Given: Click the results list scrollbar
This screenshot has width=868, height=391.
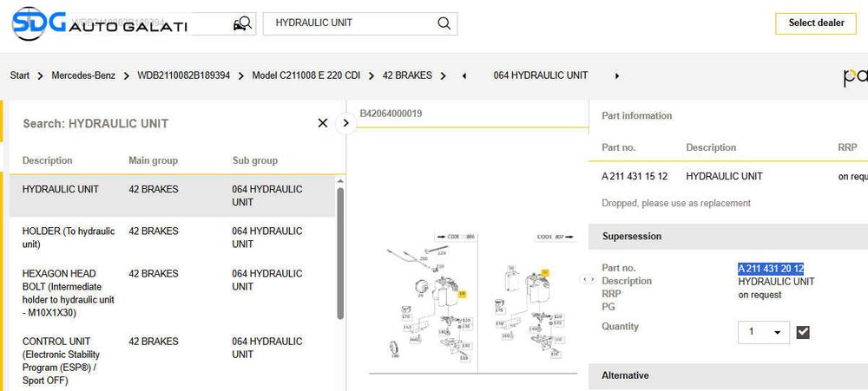Looking at the screenshot, I should coord(340,253).
